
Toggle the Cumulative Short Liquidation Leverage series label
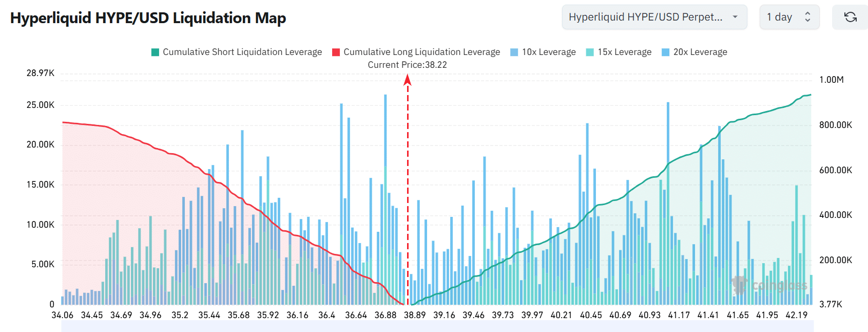[x=242, y=52]
